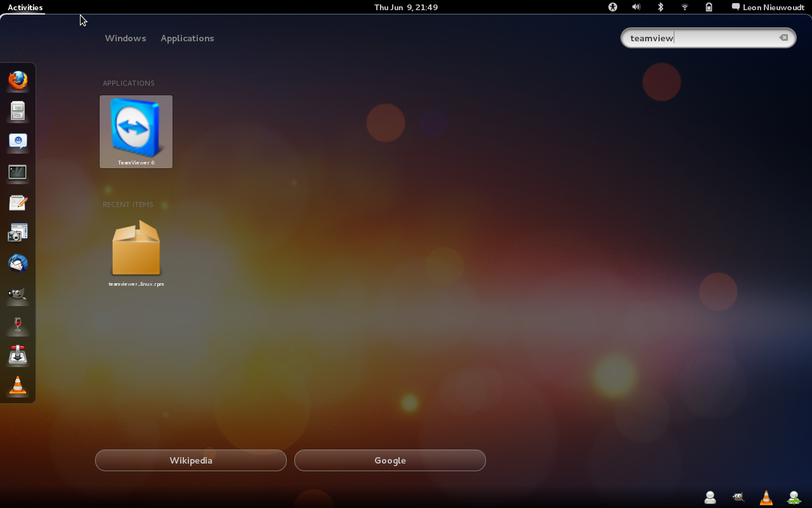812x508 pixels.
Task: Click the GIMP icon in message tray
Action: 738,498
